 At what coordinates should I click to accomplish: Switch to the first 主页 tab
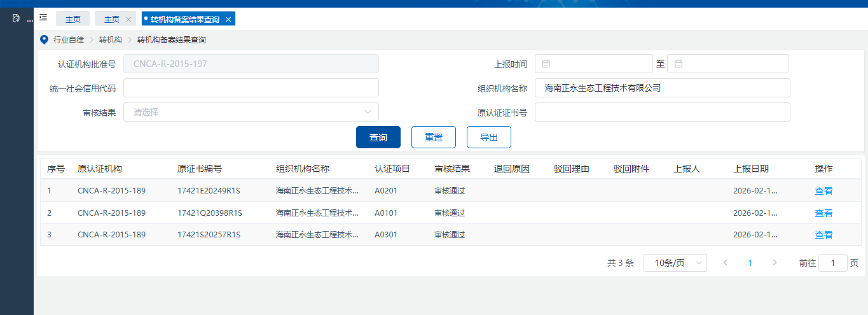pos(73,19)
